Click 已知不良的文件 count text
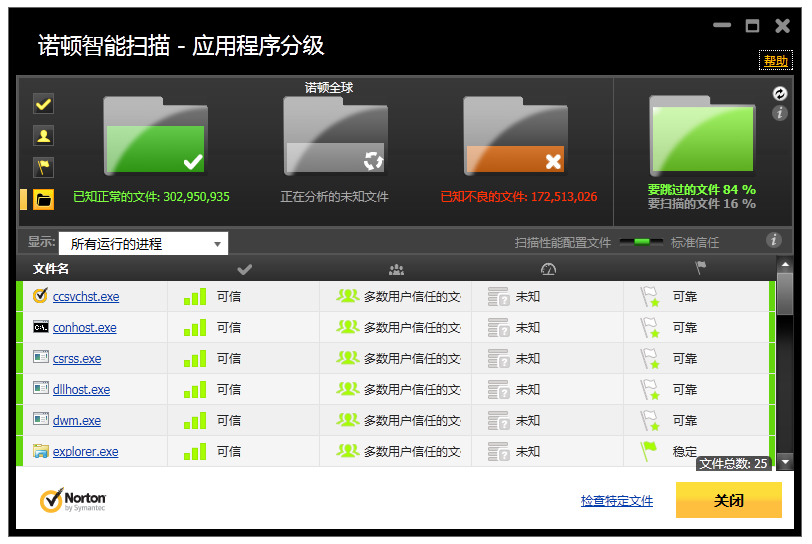Image resolution: width=812 pixels, height=544 pixels. pos(519,197)
